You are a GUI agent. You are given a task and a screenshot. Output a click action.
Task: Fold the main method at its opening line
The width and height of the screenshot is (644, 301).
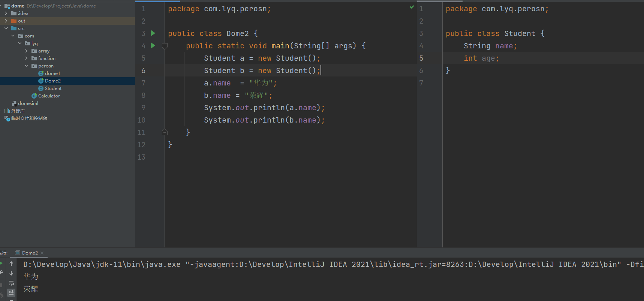(x=165, y=46)
